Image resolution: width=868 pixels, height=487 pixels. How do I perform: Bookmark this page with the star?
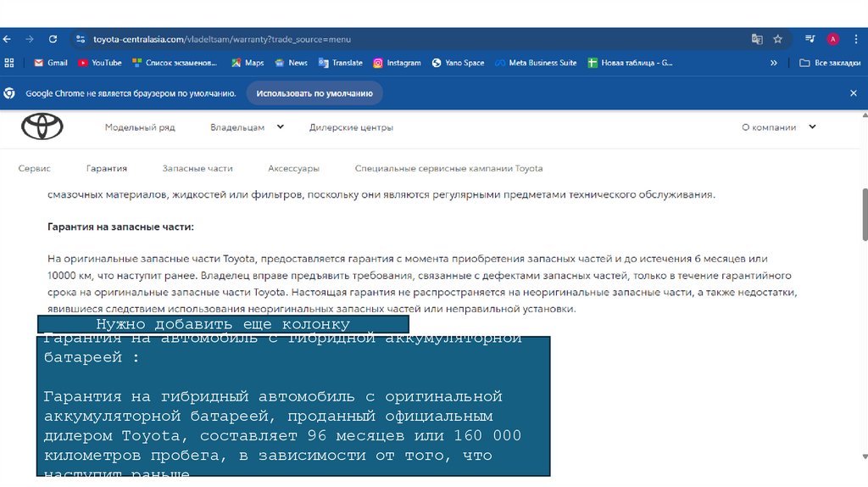(x=778, y=39)
